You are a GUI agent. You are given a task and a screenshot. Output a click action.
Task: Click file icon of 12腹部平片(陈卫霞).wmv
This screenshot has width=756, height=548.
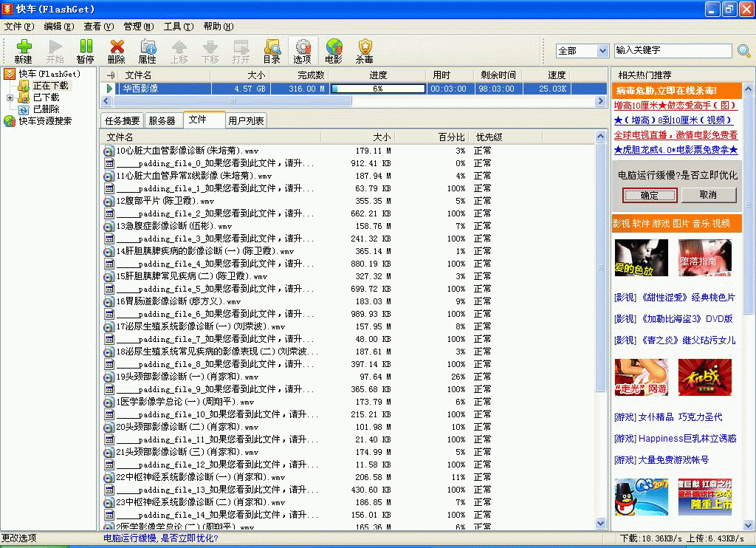click(x=109, y=201)
